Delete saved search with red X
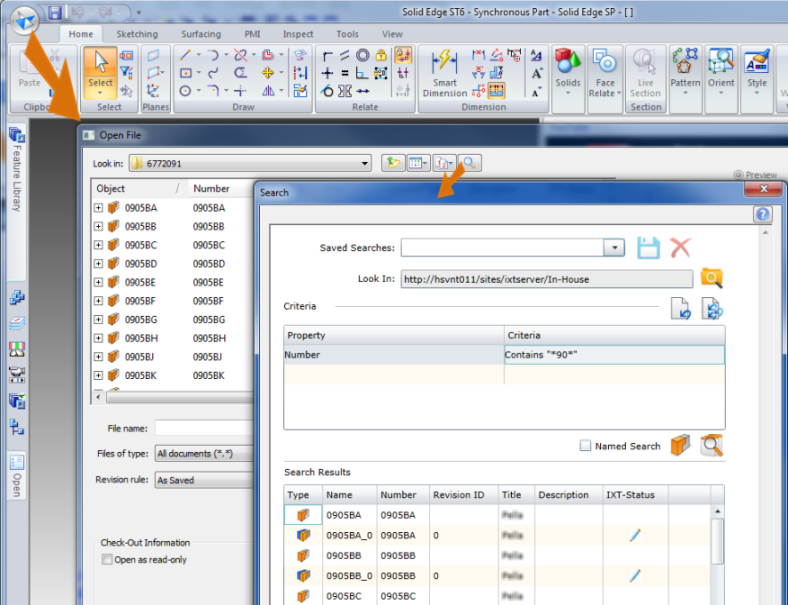The image size is (788, 605). [x=680, y=248]
